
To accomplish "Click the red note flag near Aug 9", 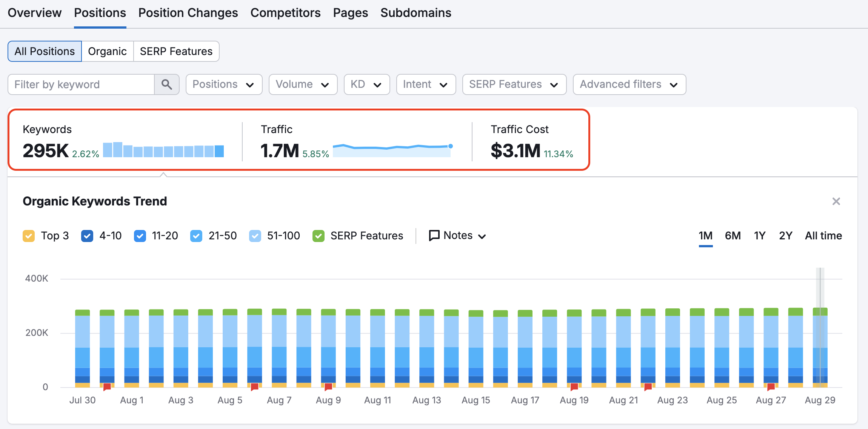I will coord(328,386).
